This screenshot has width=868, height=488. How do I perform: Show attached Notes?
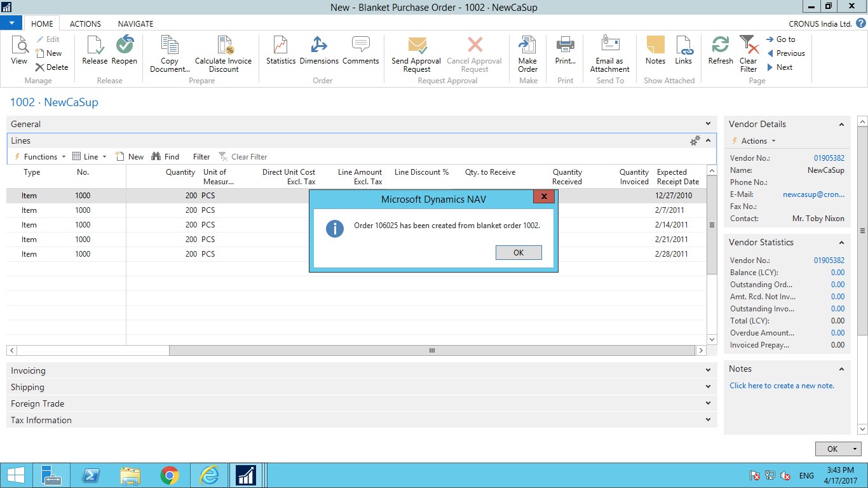click(x=655, y=50)
